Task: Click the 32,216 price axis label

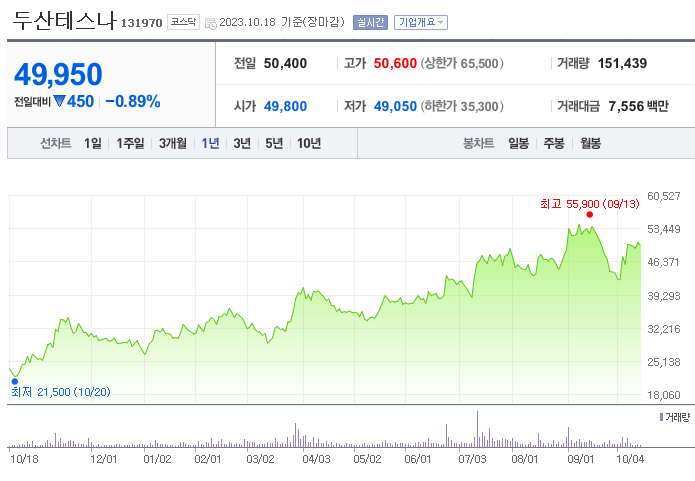Action: tap(664, 329)
